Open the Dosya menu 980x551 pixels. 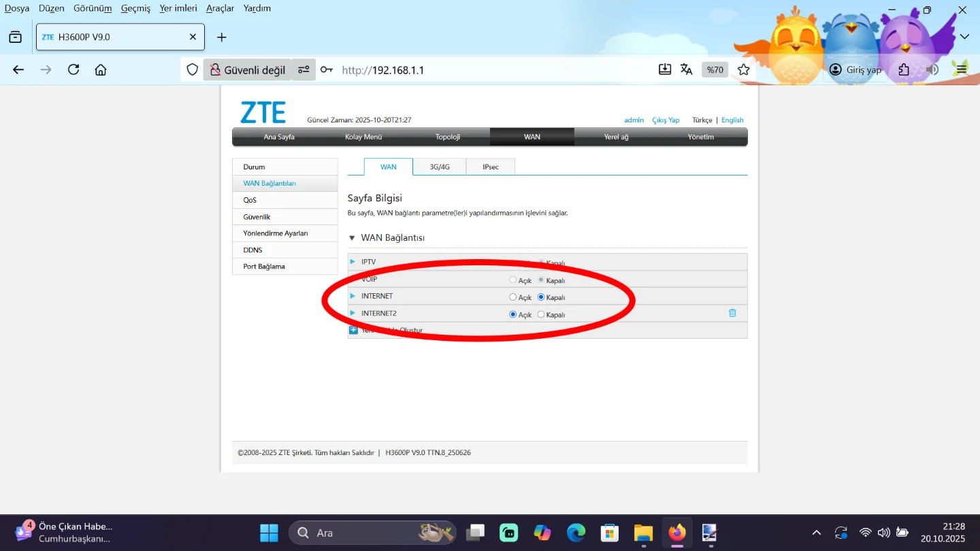click(x=17, y=8)
